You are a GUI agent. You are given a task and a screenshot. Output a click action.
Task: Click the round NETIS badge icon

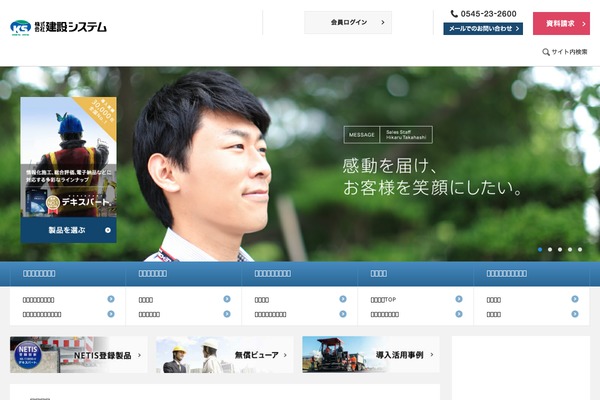tap(28, 355)
